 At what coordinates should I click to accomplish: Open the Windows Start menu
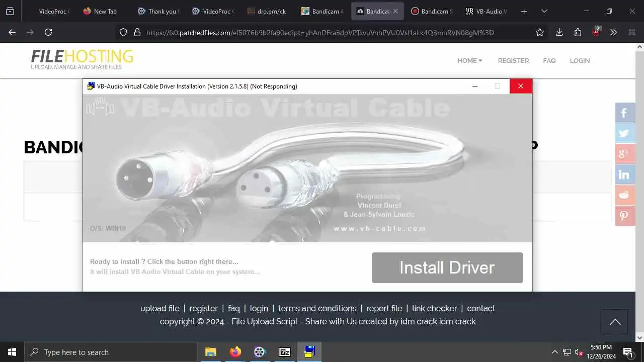coord(12,352)
